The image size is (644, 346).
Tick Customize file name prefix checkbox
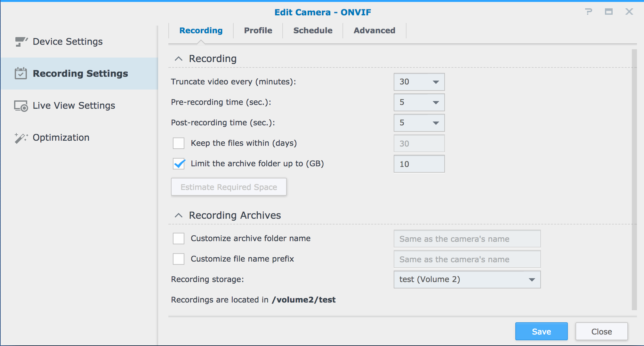pos(179,259)
